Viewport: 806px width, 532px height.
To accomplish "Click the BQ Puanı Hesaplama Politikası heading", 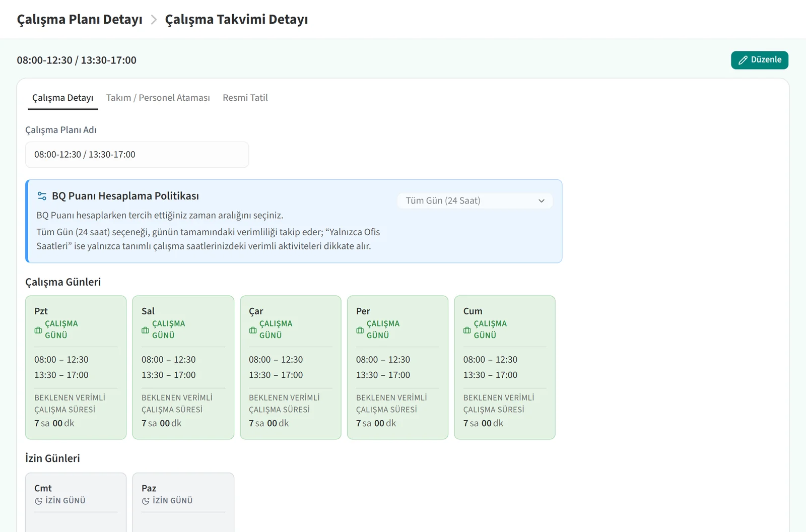I will tap(125, 196).
